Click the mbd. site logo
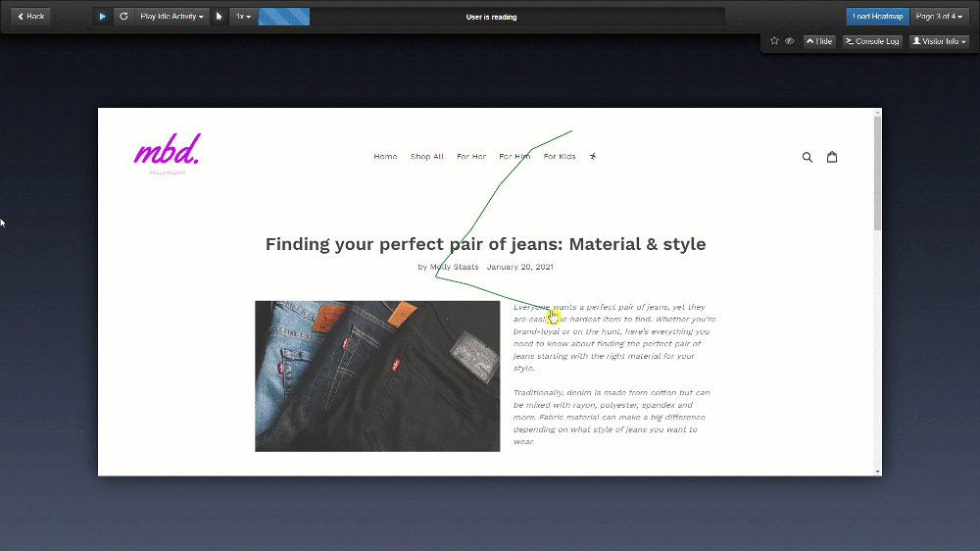The image size is (980, 551). 168,153
